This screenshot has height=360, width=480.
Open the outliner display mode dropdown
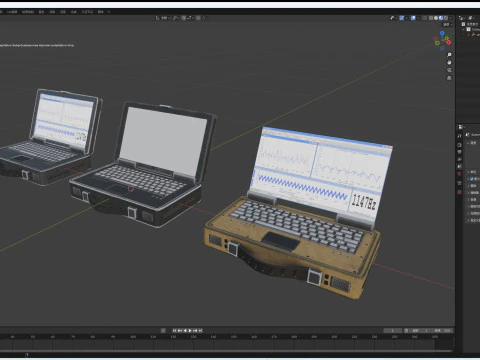click(462, 18)
